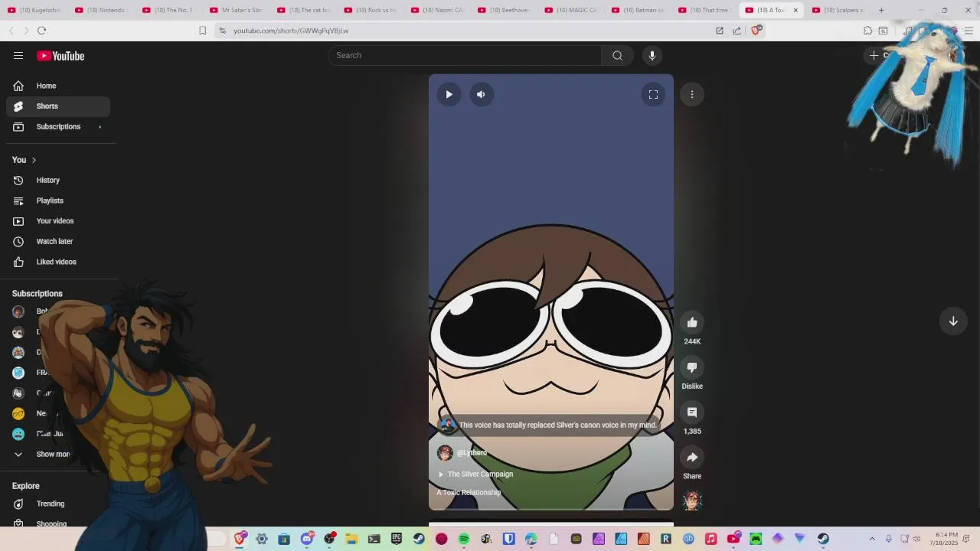Open the Trending page
Screen dimensions: 980x551
point(58,504)
